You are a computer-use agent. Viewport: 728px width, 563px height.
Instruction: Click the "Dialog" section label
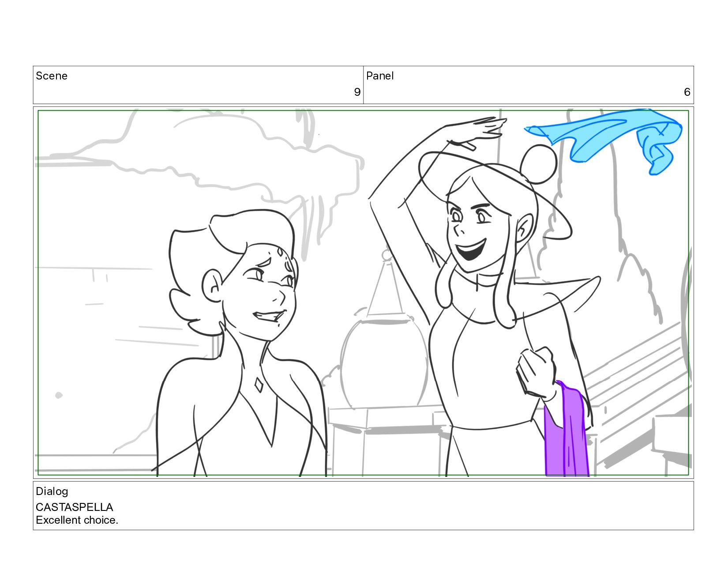pos(52,491)
